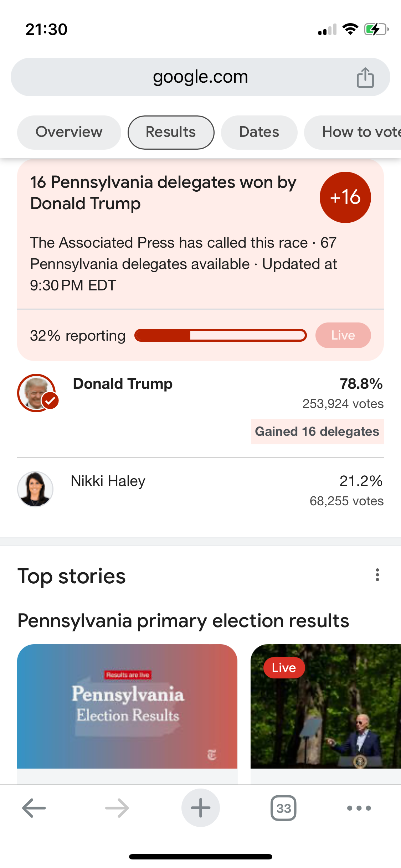This screenshot has height=868, width=401.
Task: Tap Nikki Haley's profile photo
Action: [x=35, y=489]
